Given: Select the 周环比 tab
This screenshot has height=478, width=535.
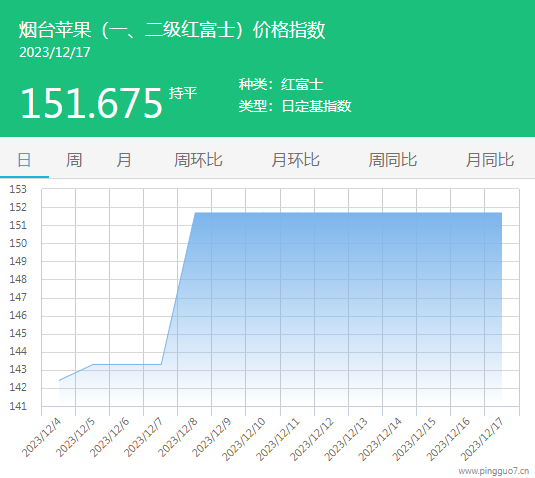Looking at the screenshot, I should [x=198, y=160].
